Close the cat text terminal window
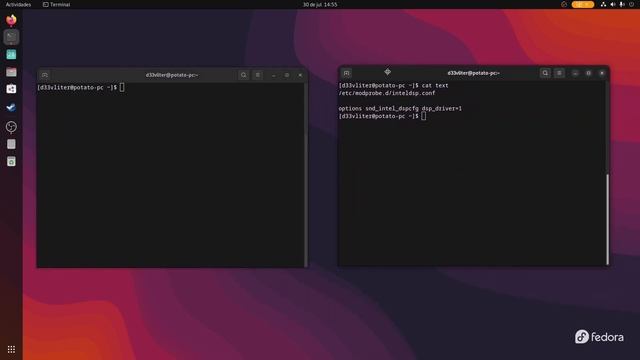 (x=602, y=73)
